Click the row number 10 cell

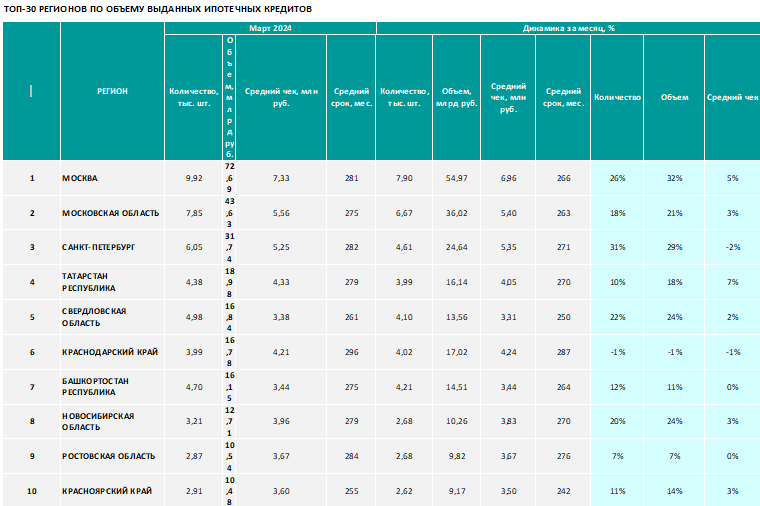32,490
